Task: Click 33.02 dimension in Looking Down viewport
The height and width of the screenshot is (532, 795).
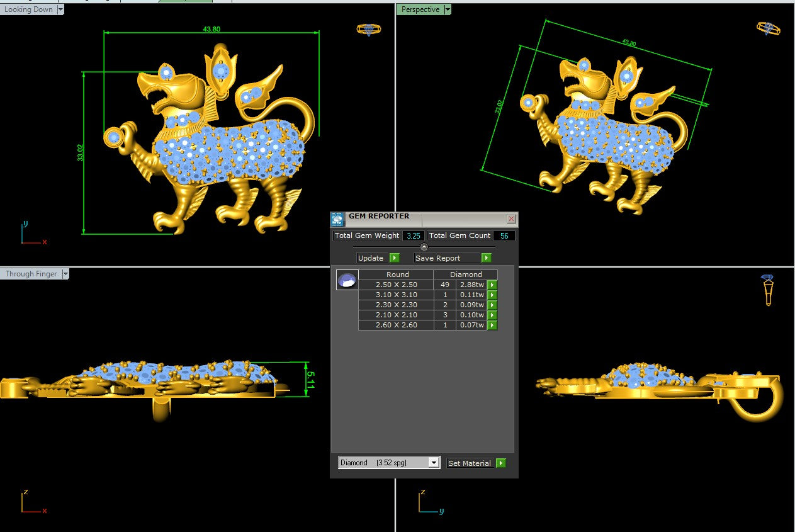Action: click(x=81, y=152)
